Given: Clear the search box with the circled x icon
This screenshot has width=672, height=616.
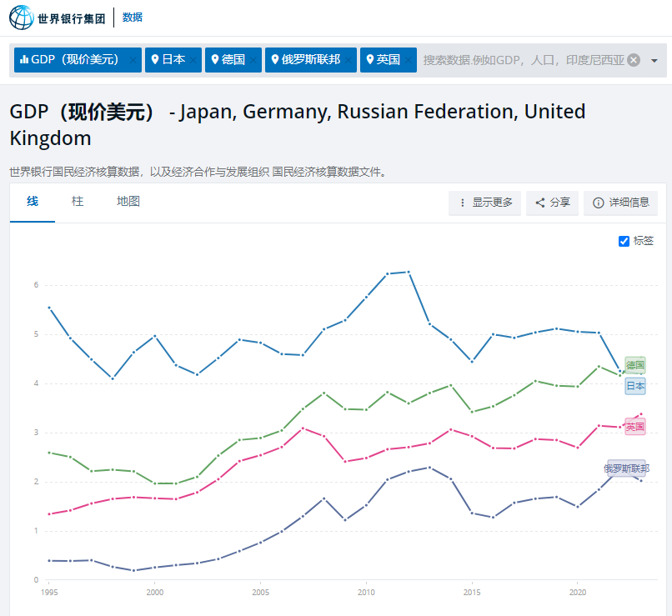Looking at the screenshot, I should click(634, 60).
